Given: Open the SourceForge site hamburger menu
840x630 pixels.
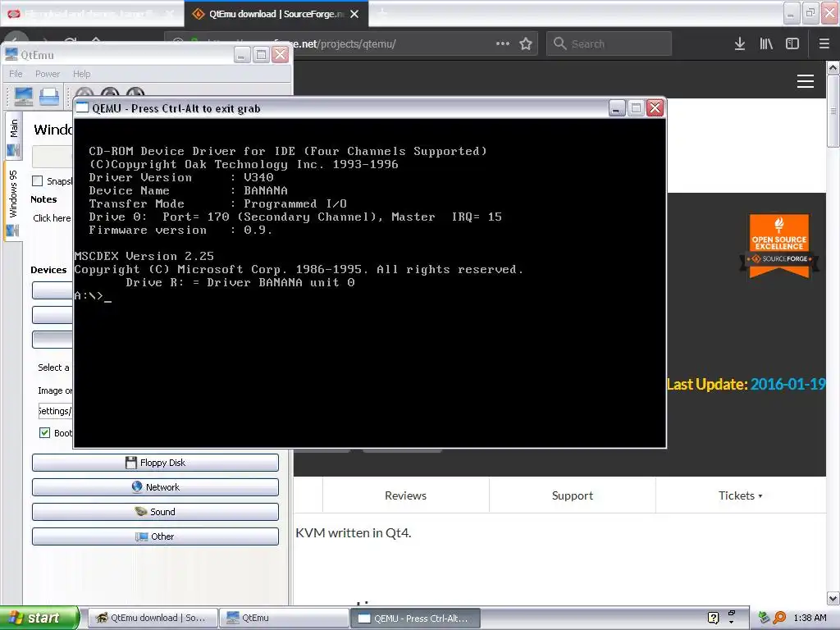Looking at the screenshot, I should click(x=806, y=81).
